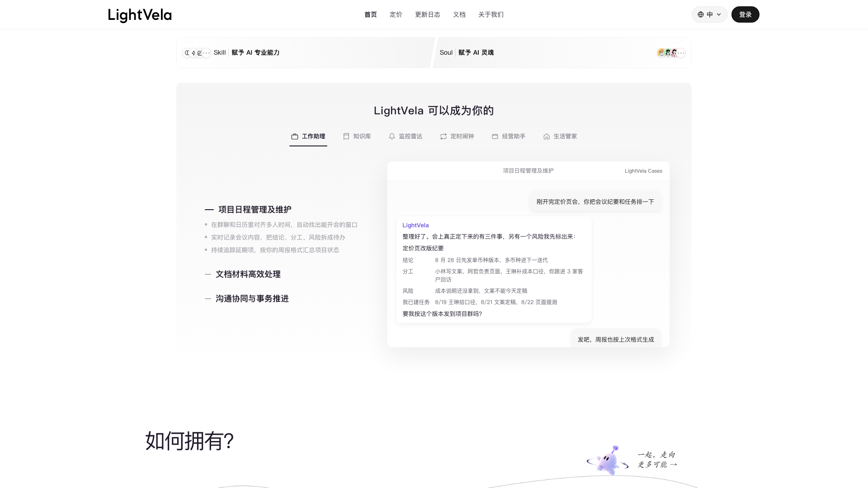This screenshot has height=488, width=868.
Task: Go to 首页 in the navigation
Action: tap(371, 14)
